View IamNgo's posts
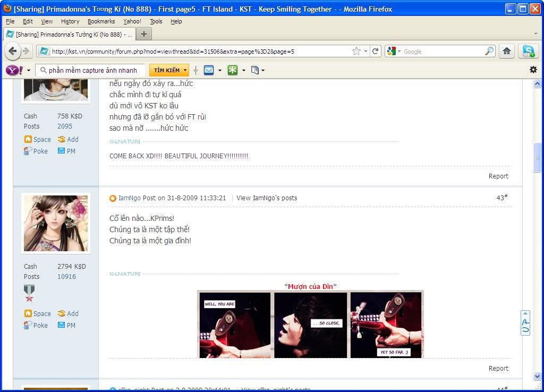 tap(267, 198)
